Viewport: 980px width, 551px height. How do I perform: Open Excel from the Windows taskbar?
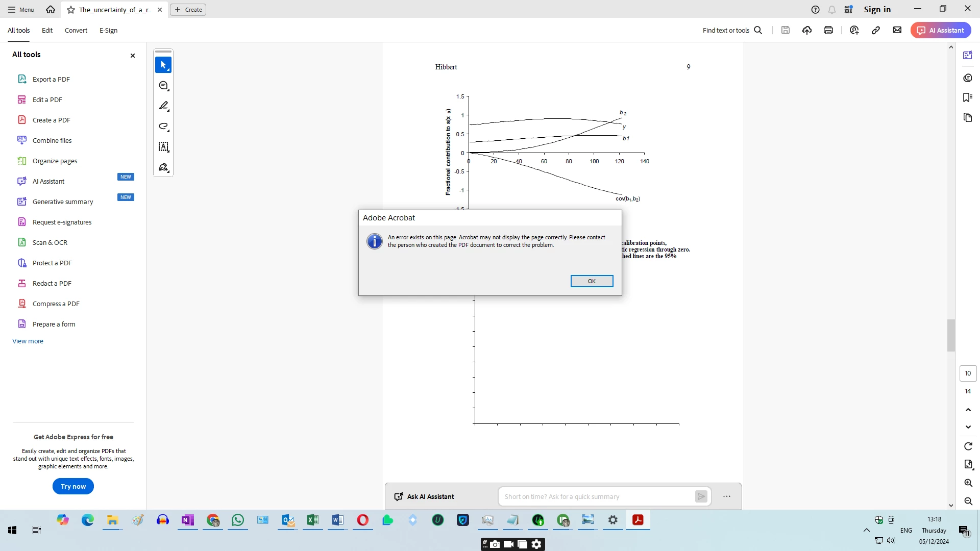coord(312,520)
